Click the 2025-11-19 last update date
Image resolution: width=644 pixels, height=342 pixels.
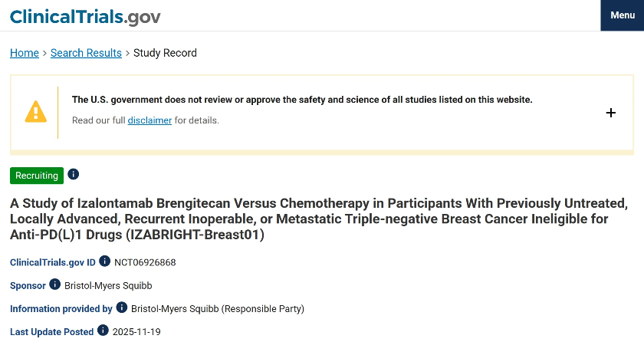pyautogui.click(x=136, y=332)
